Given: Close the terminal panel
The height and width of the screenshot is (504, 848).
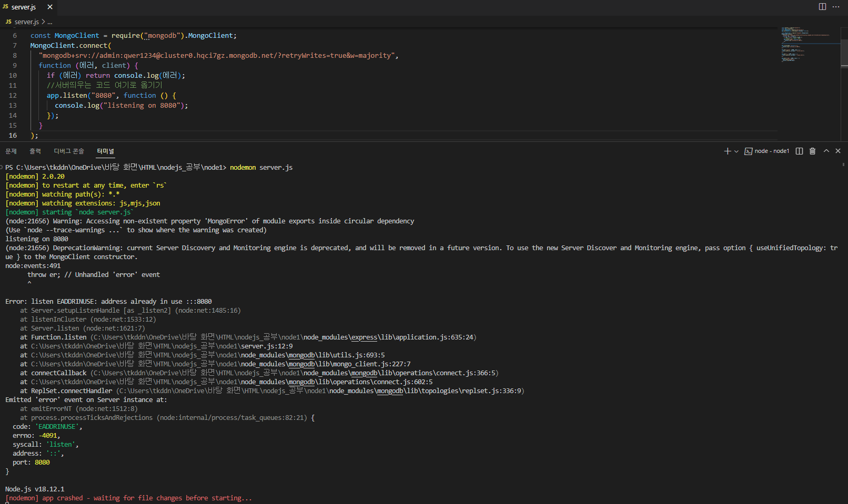Looking at the screenshot, I should pyautogui.click(x=838, y=151).
